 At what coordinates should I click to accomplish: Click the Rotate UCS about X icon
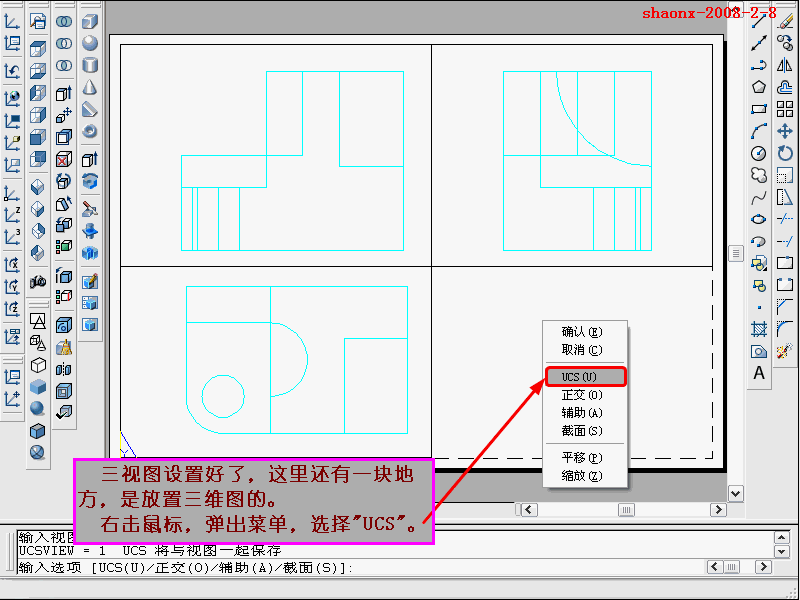pyautogui.click(x=12, y=265)
